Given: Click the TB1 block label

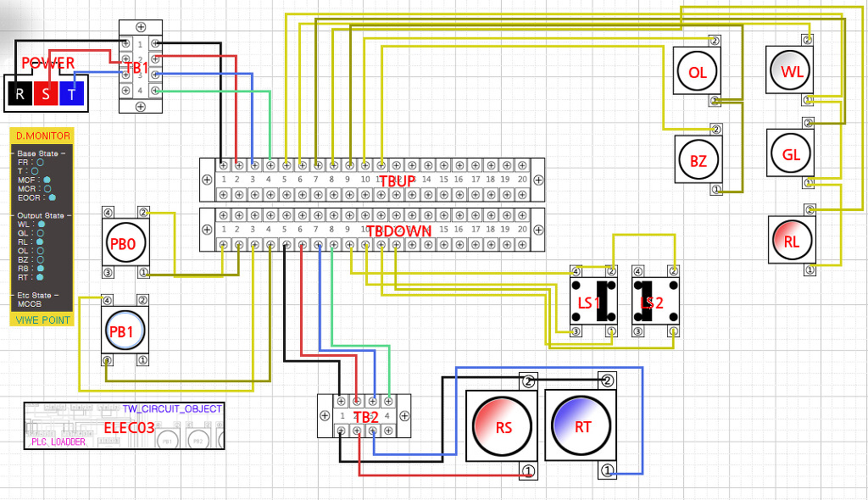Looking at the screenshot, I should point(136,68).
